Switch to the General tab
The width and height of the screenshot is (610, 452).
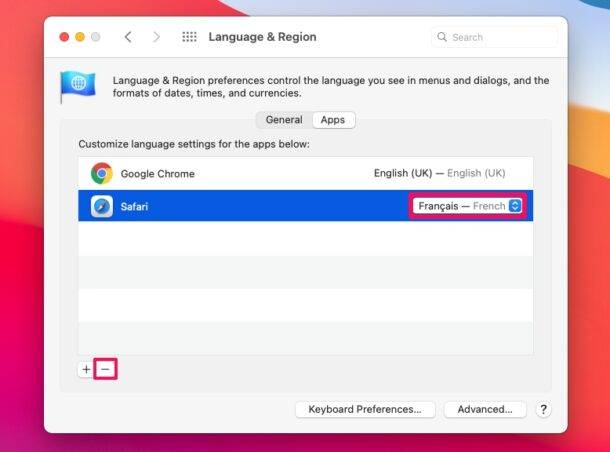(x=284, y=120)
